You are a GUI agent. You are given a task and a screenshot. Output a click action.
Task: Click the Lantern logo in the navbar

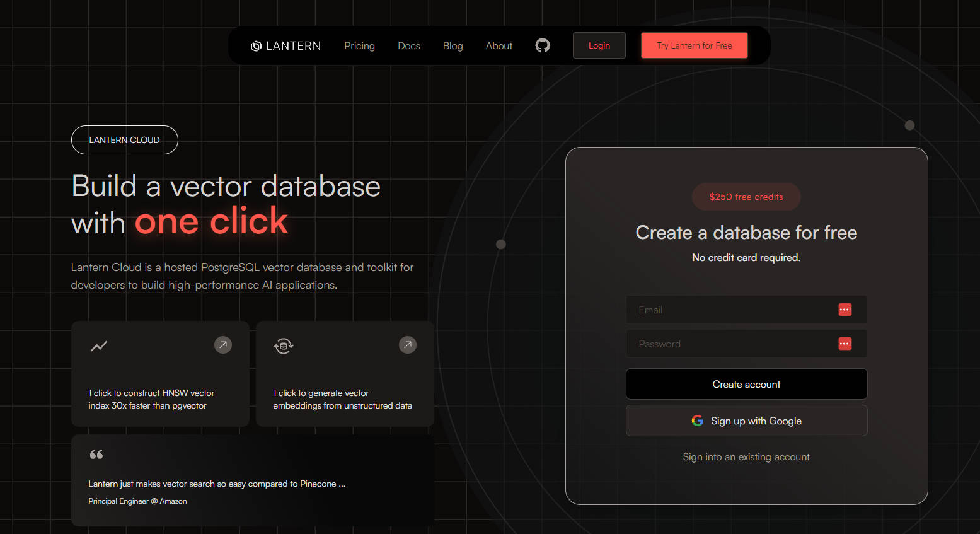[286, 46]
